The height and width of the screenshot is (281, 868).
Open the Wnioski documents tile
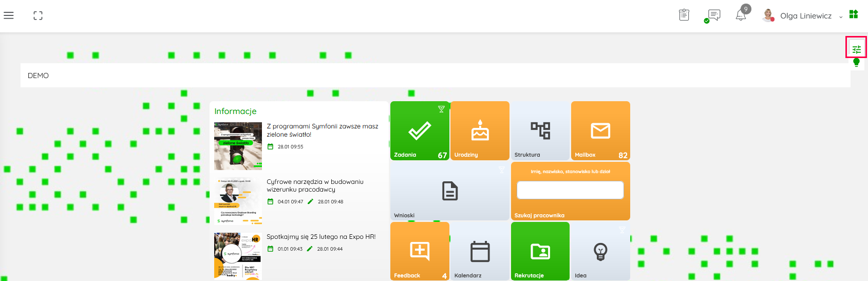[449, 191]
